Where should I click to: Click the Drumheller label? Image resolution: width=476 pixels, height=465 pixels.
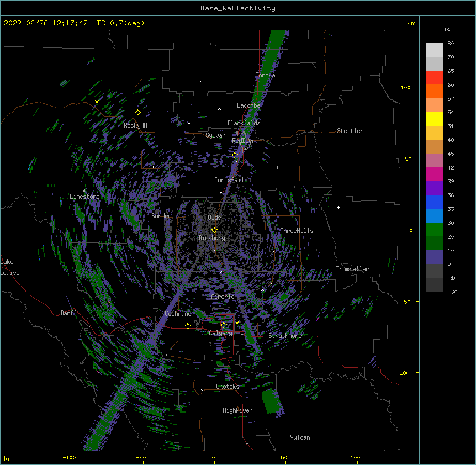pos(352,269)
